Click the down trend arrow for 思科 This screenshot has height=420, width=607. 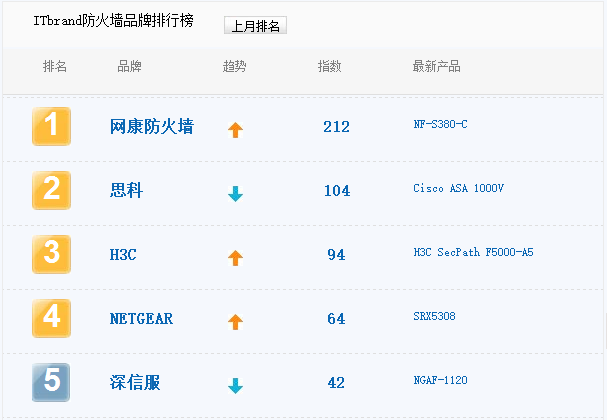(x=235, y=194)
